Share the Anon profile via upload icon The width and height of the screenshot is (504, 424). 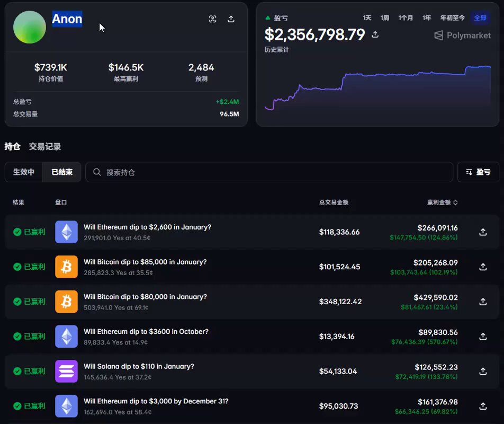[231, 19]
